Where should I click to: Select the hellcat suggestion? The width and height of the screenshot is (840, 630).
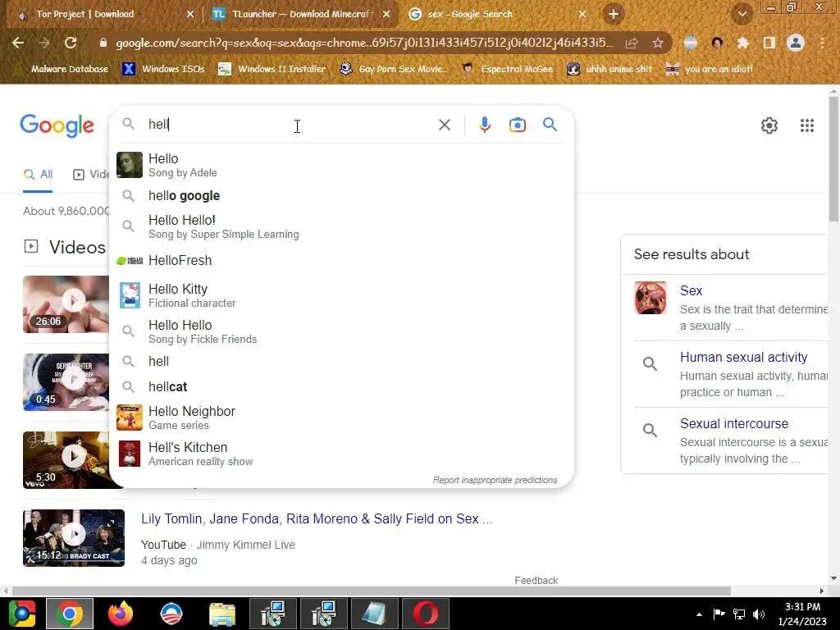tap(341, 387)
